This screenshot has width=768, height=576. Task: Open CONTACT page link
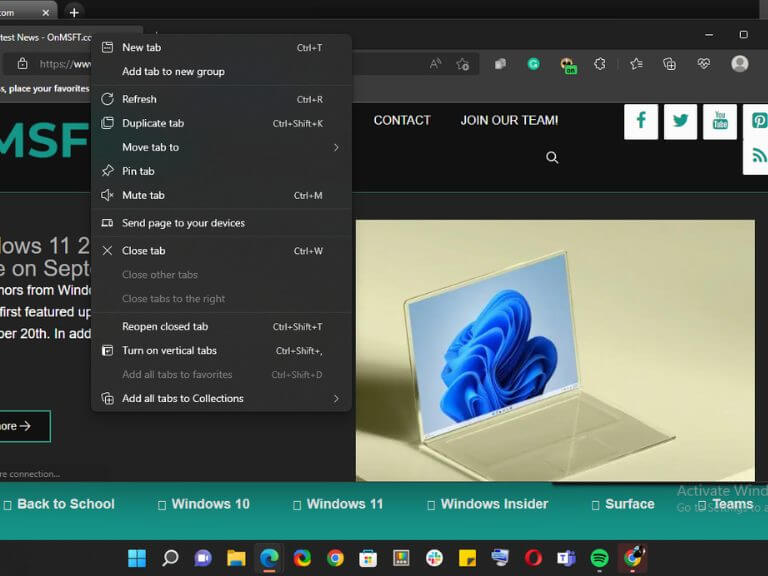[x=402, y=120]
